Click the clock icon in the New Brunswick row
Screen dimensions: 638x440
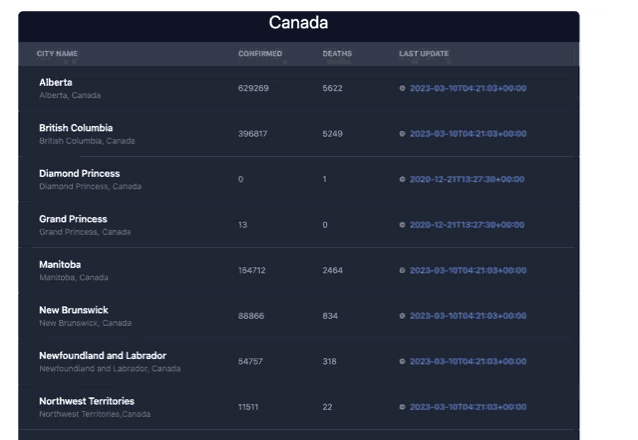pos(402,316)
